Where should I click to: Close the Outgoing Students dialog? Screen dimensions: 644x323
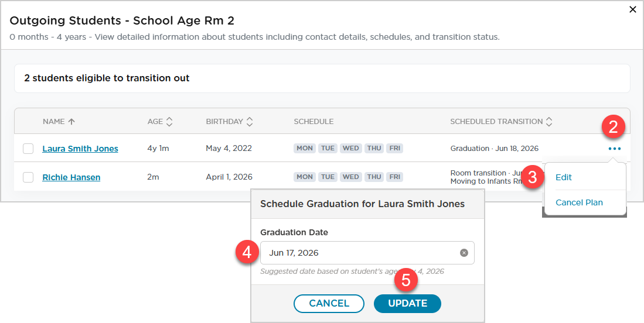coord(632,10)
